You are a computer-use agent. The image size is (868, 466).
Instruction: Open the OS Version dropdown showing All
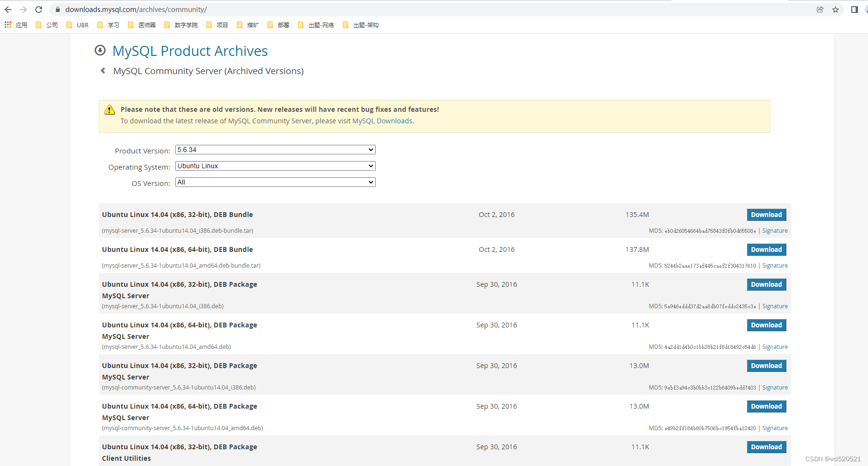click(x=275, y=182)
